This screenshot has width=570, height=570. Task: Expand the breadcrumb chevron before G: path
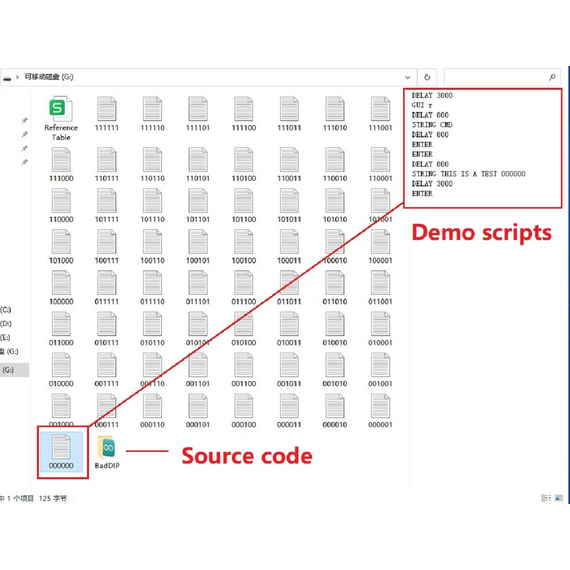17,77
